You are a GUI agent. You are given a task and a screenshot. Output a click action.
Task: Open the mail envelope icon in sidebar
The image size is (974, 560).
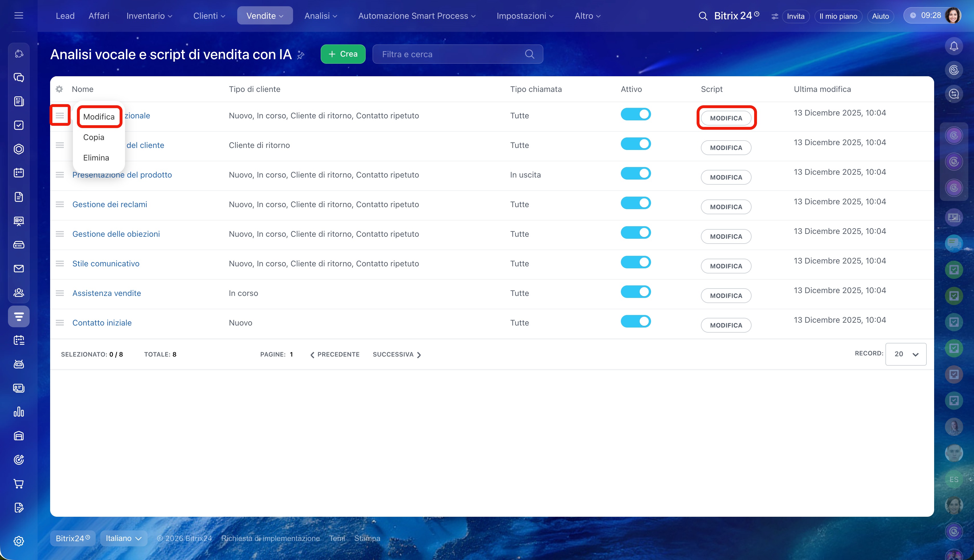(x=19, y=268)
